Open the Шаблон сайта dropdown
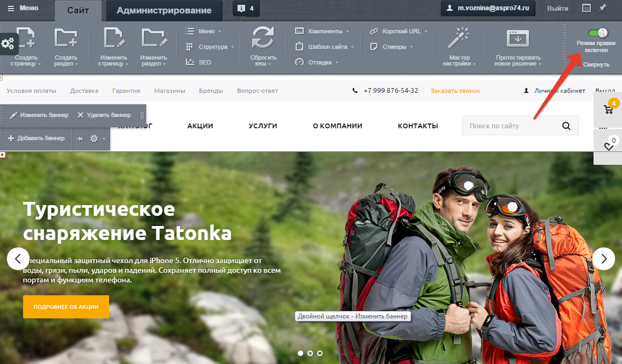The height and width of the screenshot is (364, 622). coord(325,47)
